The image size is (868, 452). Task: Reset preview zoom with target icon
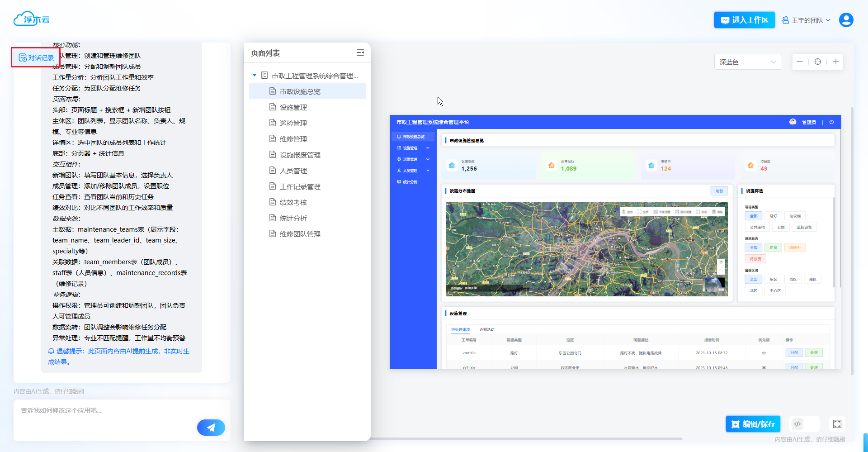point(818,62)
